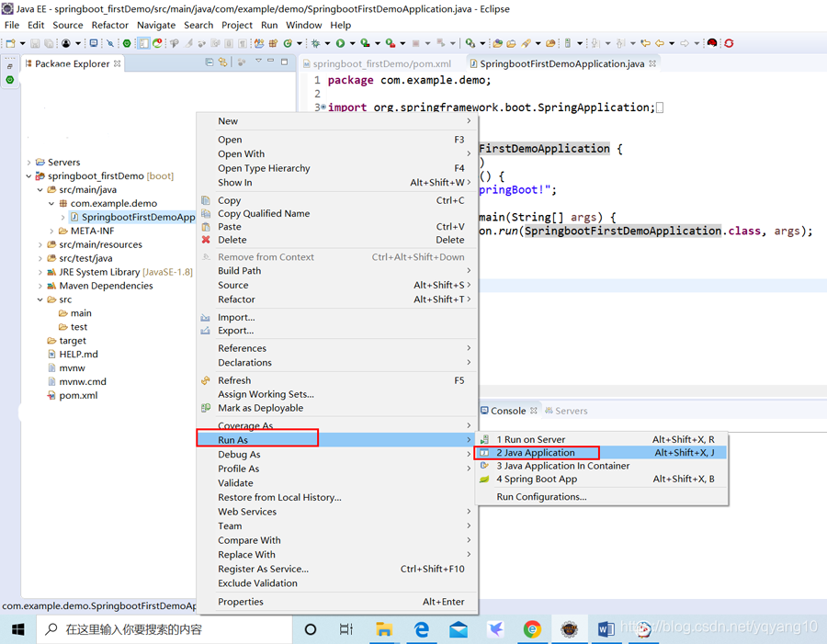Screen dimensions: 827x644
Task: Expand the folded import statement in editor
Action: coord(323,107)
